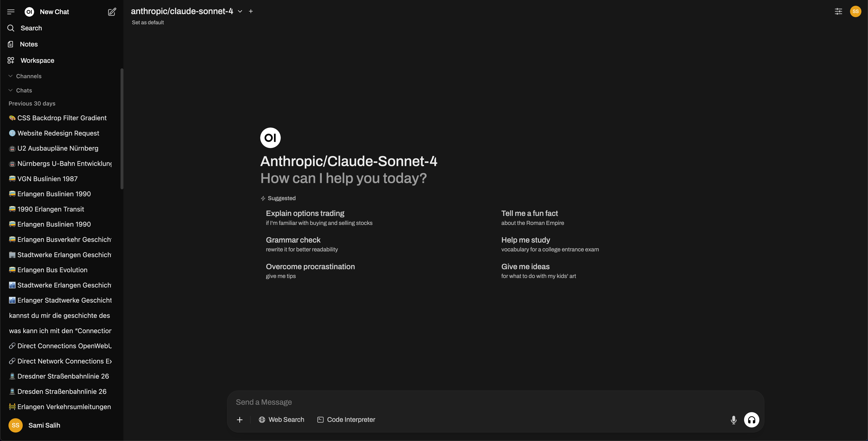Click into the Send a Message field
868x441 pixels.
point(495,402)
